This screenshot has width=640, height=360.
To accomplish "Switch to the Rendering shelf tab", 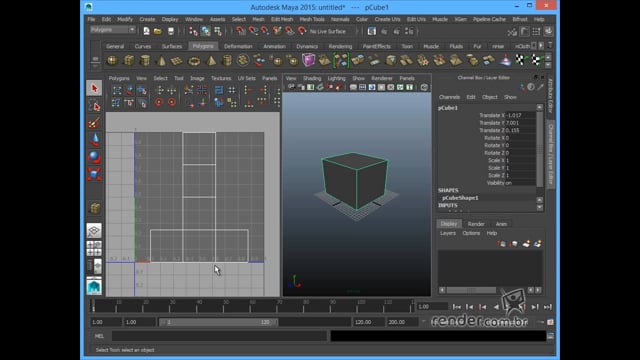I will point(340,46).
